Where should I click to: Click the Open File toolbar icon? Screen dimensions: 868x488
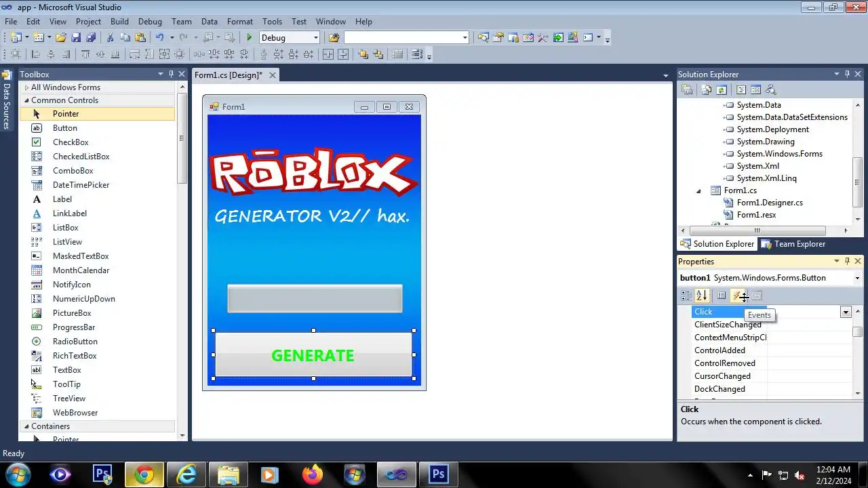61,38
